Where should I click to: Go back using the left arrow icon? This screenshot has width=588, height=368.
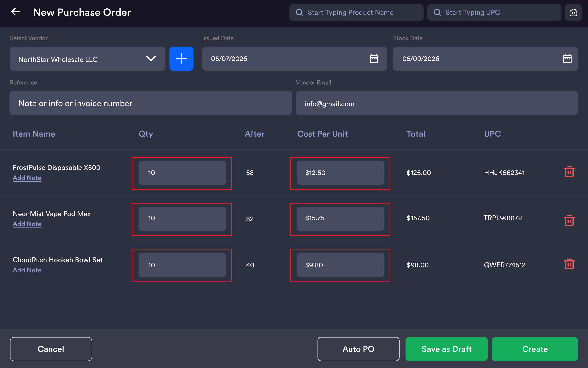click(16, 12)
